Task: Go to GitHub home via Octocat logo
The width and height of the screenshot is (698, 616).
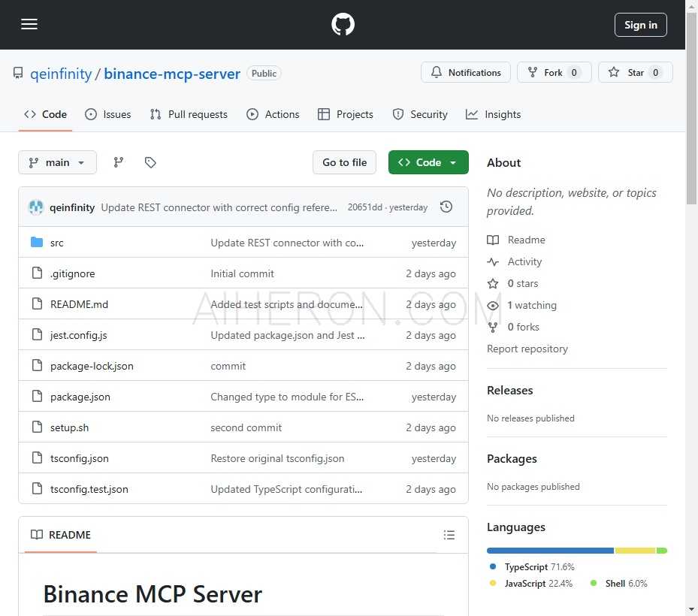Action: point(343,24)
